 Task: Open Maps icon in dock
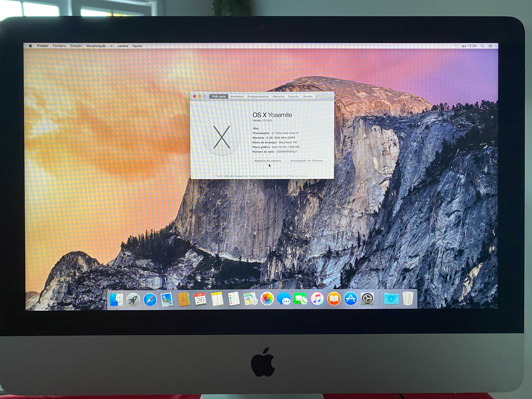(x=250, y=299)
